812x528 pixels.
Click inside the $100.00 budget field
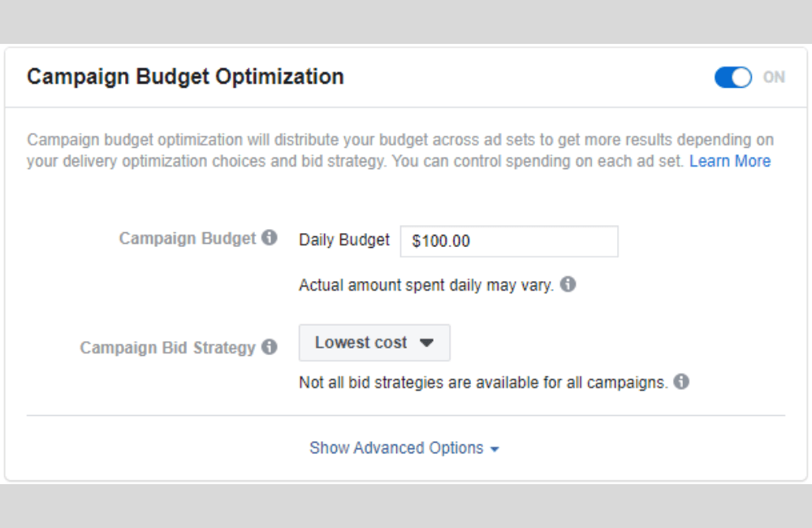509,240
